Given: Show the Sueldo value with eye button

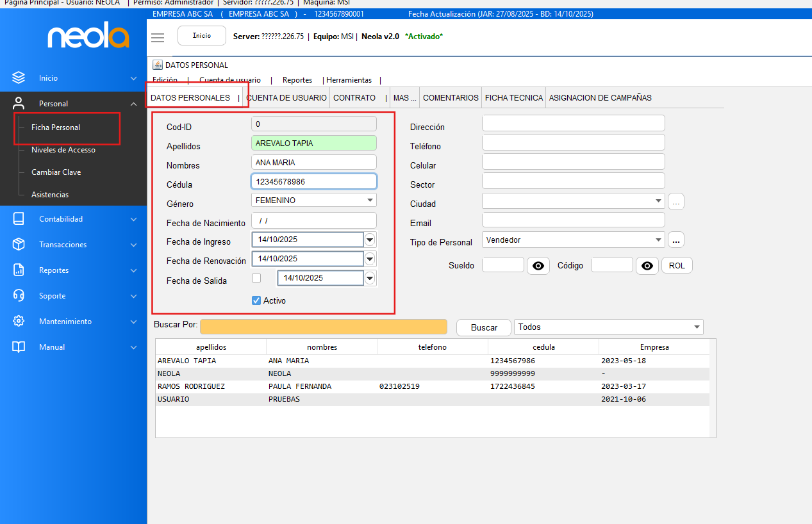Looking at the screenshot, I should pyautogui.click(x=538, y=266).
